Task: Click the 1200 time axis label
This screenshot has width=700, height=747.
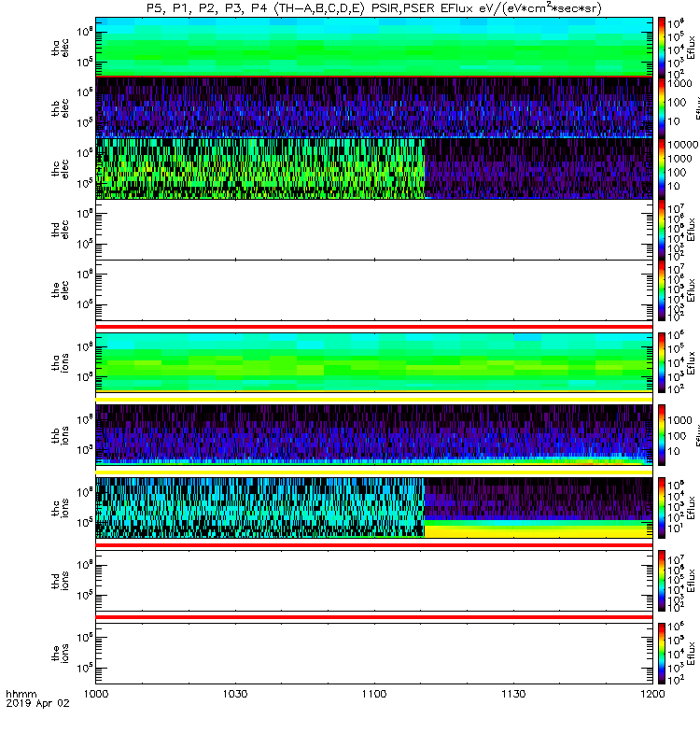Action: click(x=652, y=694)
